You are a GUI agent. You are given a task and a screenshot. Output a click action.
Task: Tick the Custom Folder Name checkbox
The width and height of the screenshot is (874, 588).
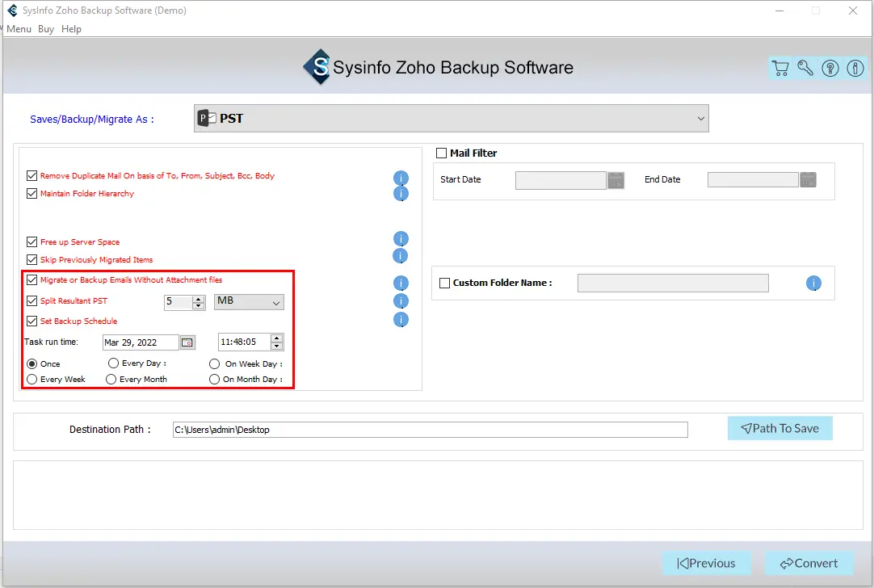point(444,283)
